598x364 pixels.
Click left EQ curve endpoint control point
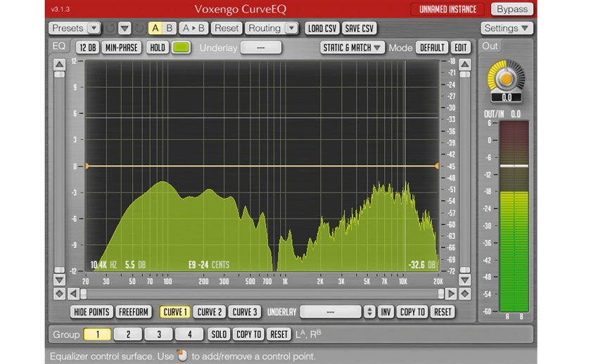(x=87, y=166)
